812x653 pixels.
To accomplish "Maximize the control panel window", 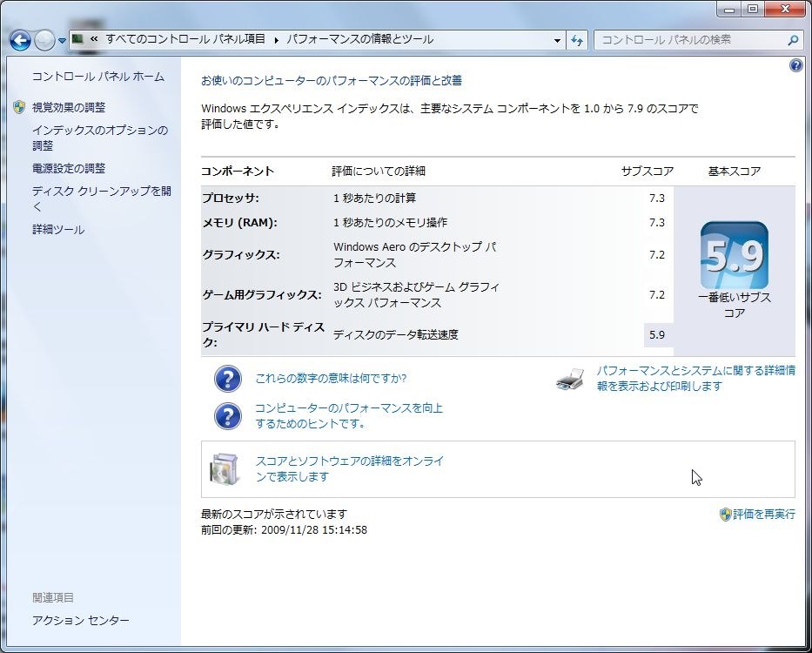I will click(x=753, y=9).
